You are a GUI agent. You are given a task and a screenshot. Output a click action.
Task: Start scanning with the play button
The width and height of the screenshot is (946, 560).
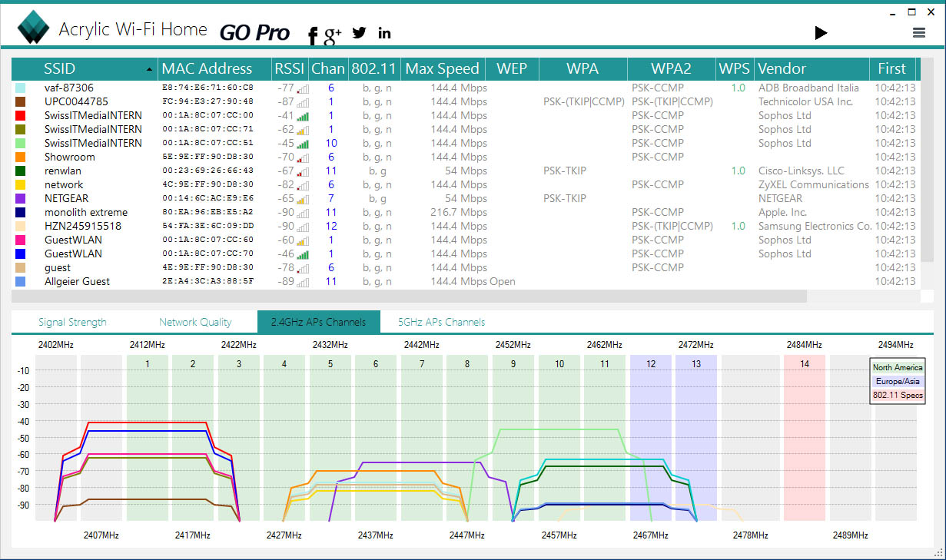click(821, 32)
